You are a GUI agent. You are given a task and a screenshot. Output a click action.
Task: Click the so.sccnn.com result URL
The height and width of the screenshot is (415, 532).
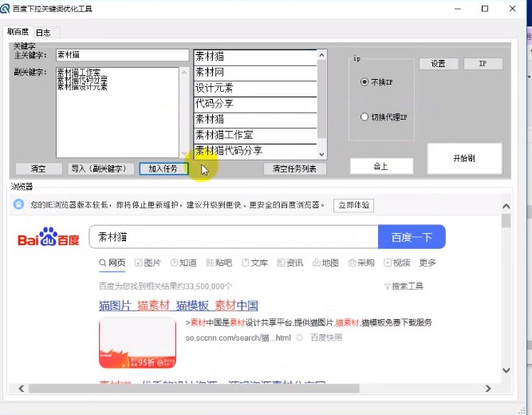238,338
